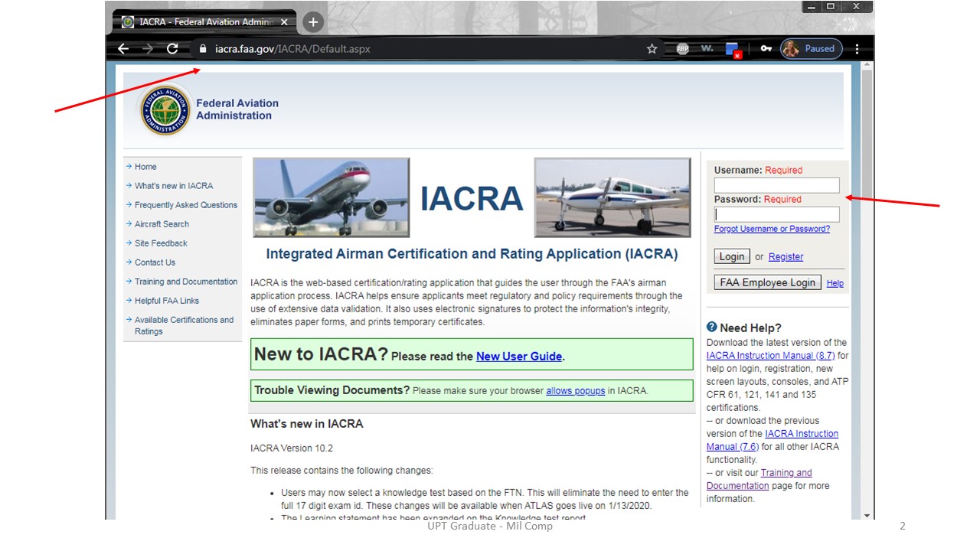Click the What's new in IACRA heading
Viewport: 980px width, 551px height.
[x=306, y=423]
